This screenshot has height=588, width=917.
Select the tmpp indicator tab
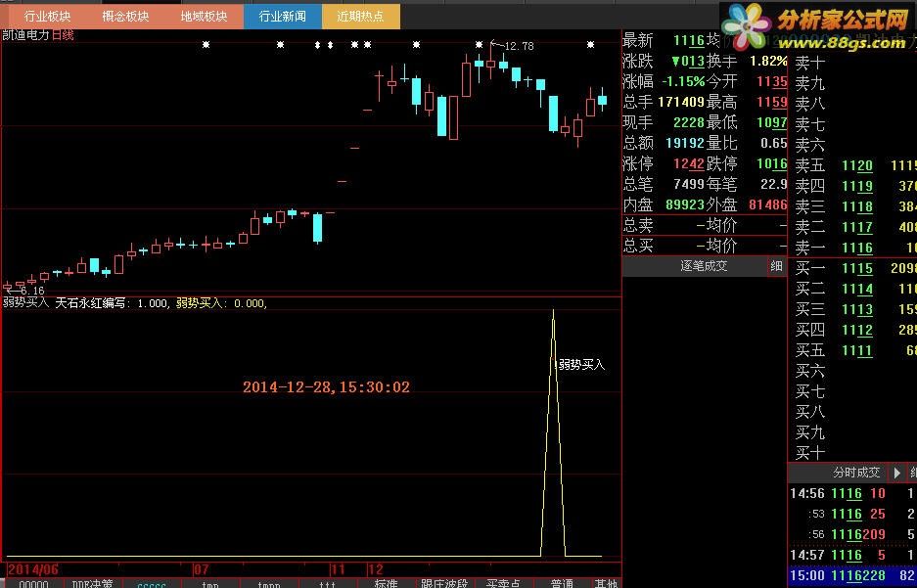269,583
